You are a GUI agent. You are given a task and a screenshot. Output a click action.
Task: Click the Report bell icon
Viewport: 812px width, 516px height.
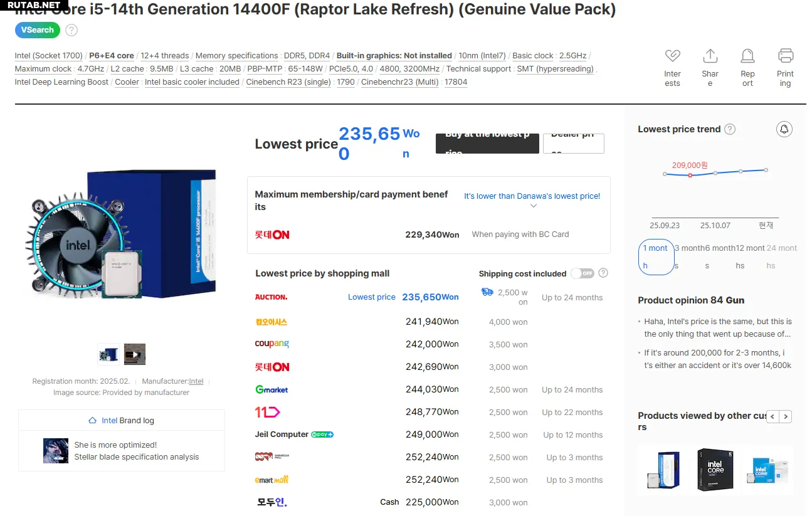pyautogui.click(x=747, y=56)
